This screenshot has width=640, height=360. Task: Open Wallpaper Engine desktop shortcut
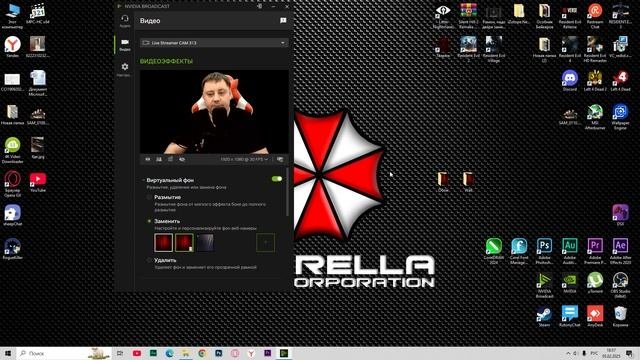click(620, 117)
